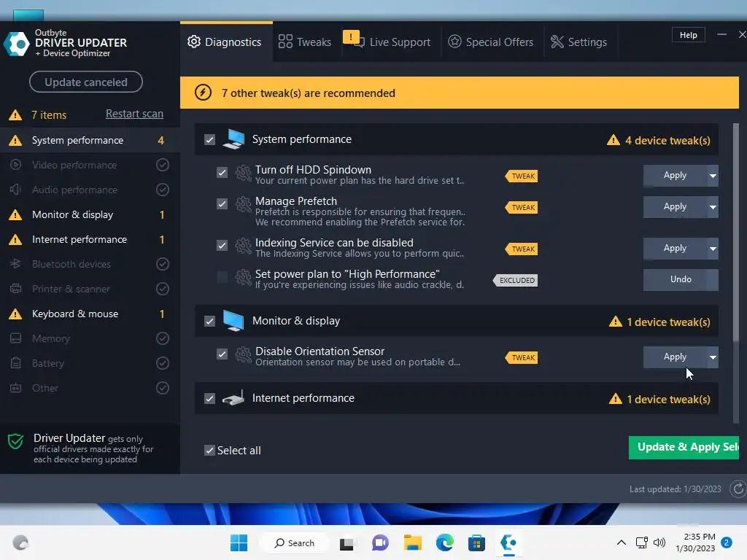Open clock and date notification area
Image resolution: width=747 pixels, height=560 pixels.
click(x=696, y=542)
